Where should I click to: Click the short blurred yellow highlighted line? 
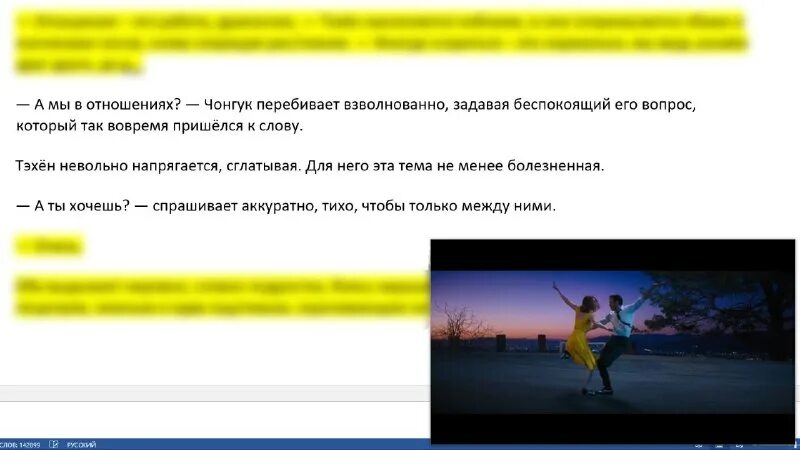49,246
